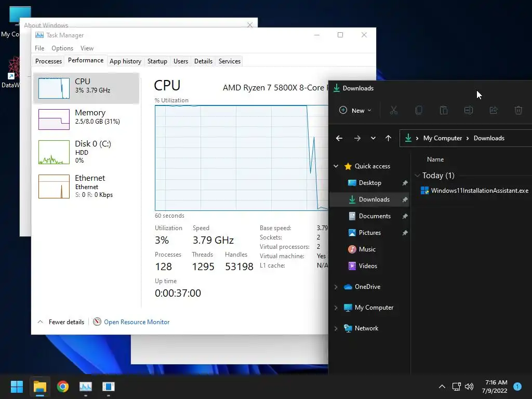Select Downloads in navigation pane
Image resolution: width=532 pixels, height=399 pixels.
[369, 199]
